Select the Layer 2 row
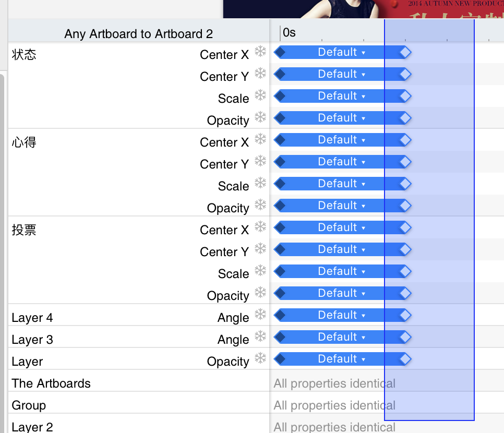 [32, 427]
